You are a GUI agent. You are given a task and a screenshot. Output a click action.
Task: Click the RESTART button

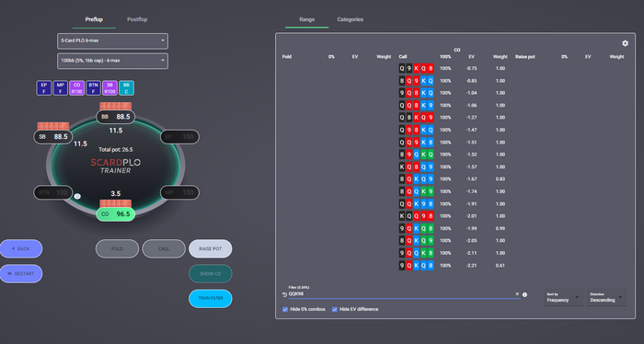(x=21, y=274)
